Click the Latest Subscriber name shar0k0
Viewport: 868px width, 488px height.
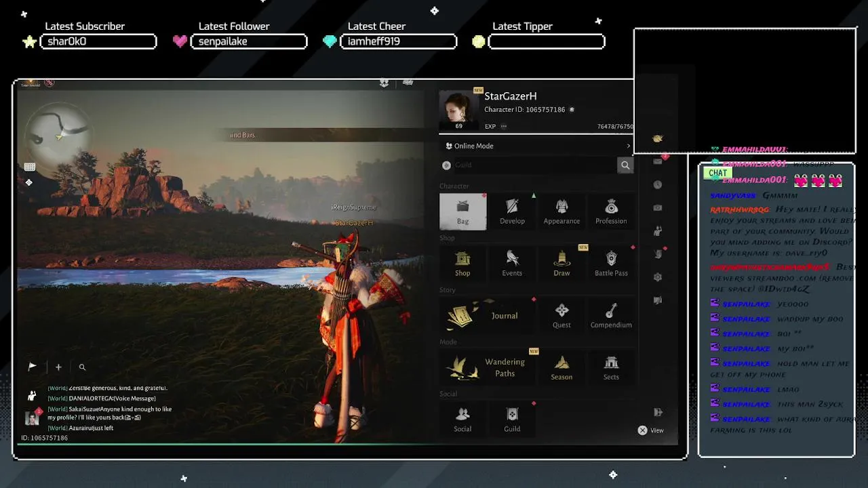click(x=67, y=41)
